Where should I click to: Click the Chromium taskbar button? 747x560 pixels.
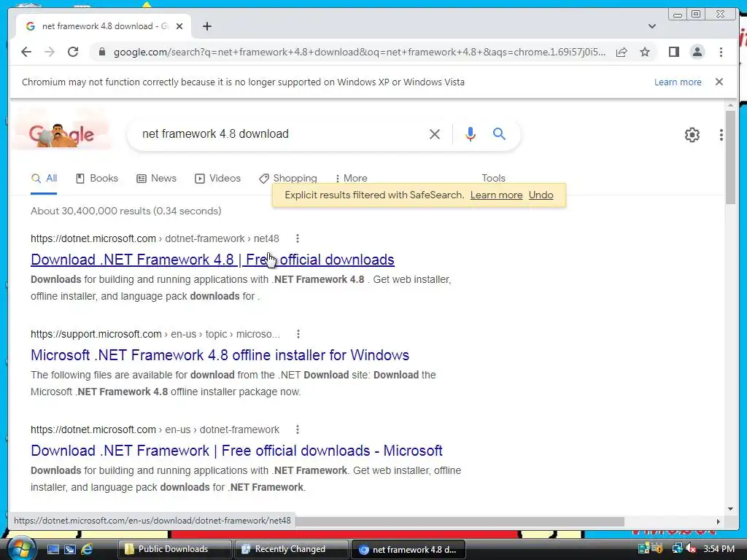click(x=407, y=549)
